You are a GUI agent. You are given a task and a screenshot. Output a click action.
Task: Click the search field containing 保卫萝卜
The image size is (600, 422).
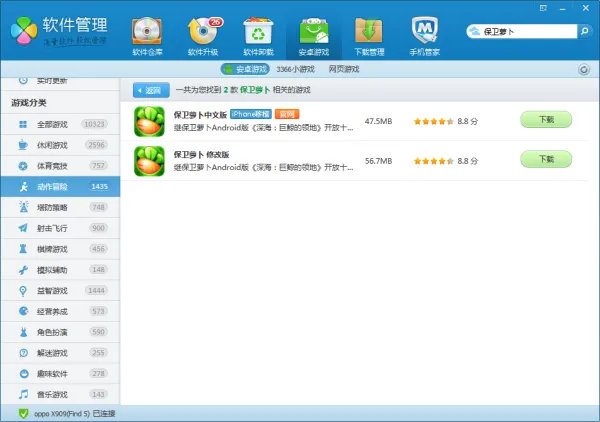(x=525, y=32)
